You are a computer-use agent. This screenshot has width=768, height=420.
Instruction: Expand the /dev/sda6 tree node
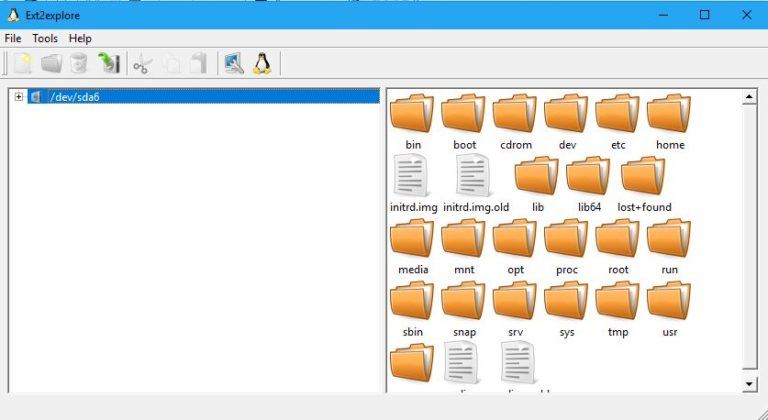[x=19, y=97]
